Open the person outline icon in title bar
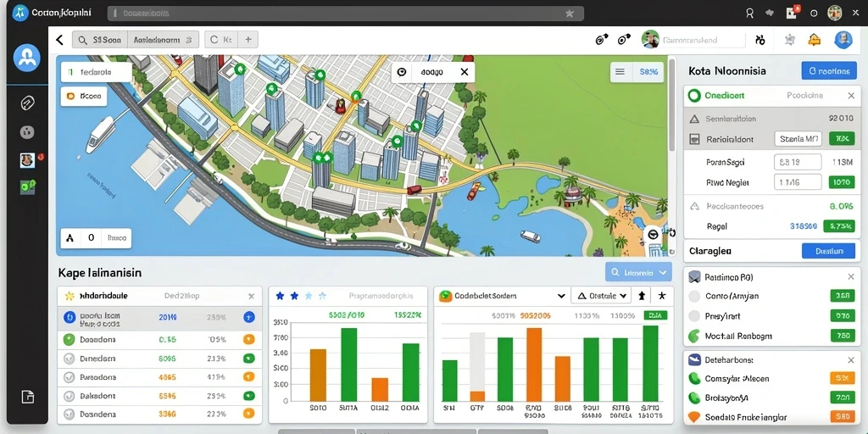This screenshot has width=868, height=434. [749, 14]
